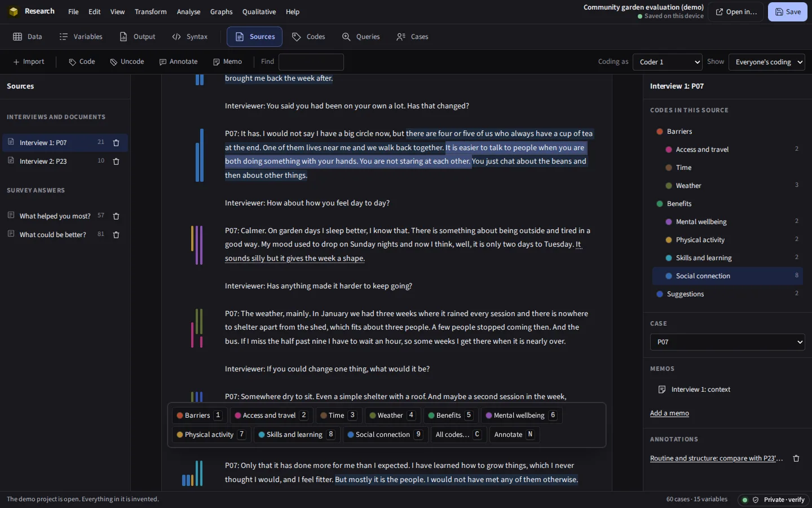Open the Output tab
Viewport: 812px width, 508px height.
(x=138, y=37)
